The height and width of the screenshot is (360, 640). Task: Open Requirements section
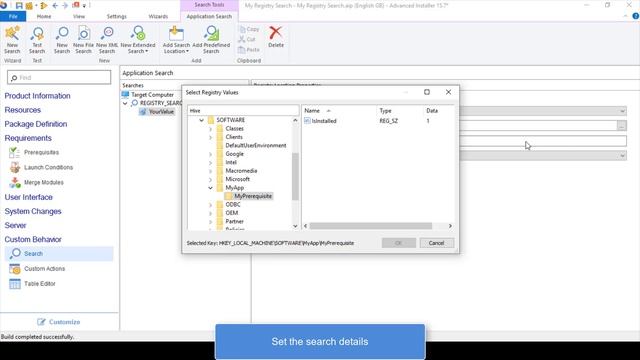pyautogui.click(x=28, y=138)
